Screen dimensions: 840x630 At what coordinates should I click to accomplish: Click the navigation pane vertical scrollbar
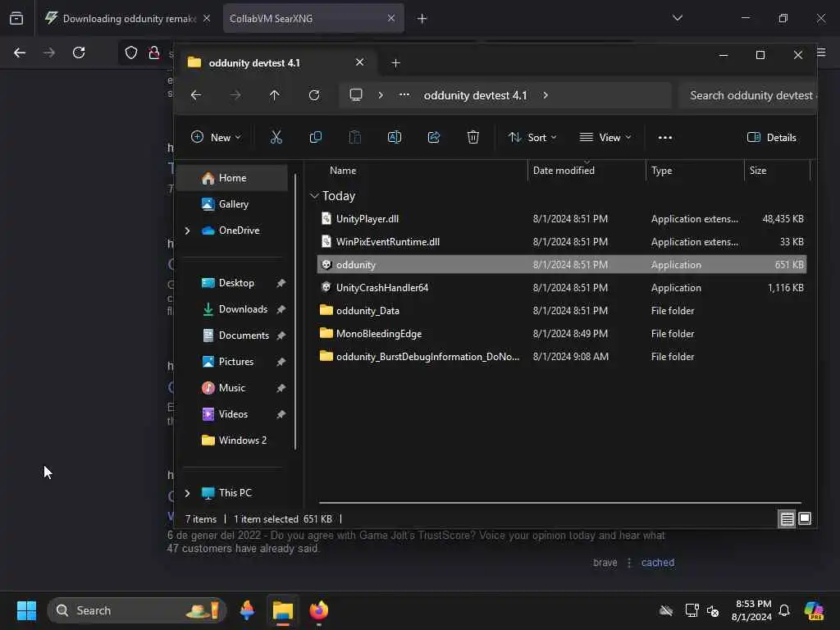click(x=295, y=312)
